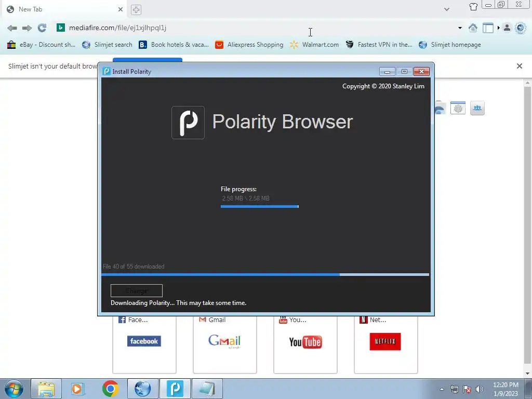Open the user profile icon
The image size is (532, 399).
tap(507, 28)
